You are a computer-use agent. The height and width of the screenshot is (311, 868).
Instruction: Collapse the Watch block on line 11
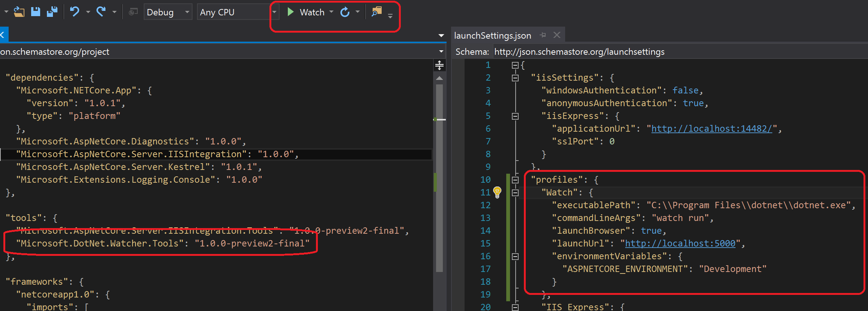tap(515, 193)
